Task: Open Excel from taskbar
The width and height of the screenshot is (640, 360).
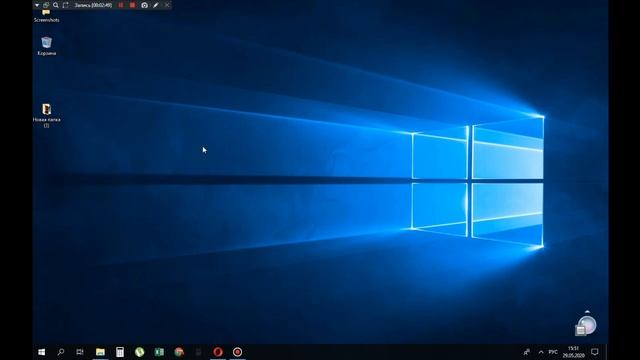Action: point(159,352)
